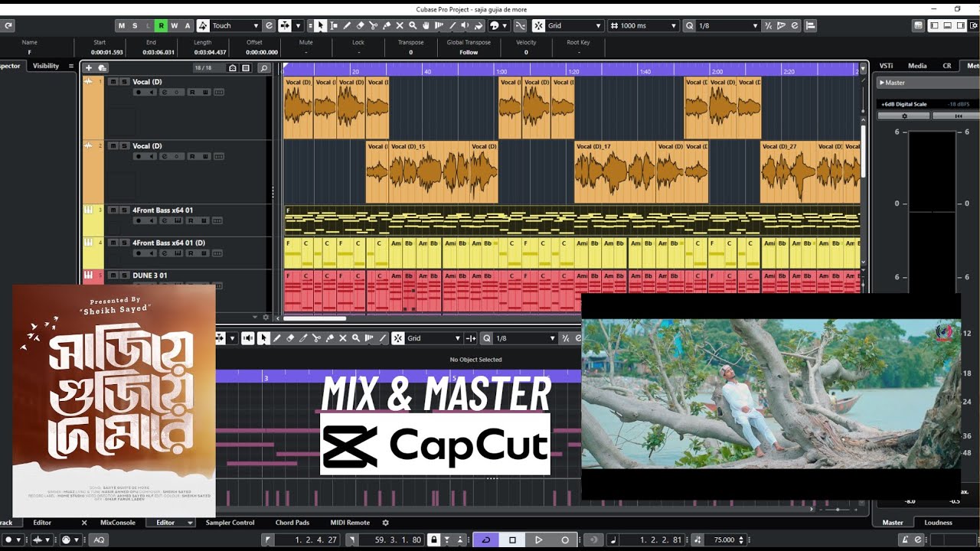Select the Object Selection arrow tool in main toolbar

[x=321, y=25]
